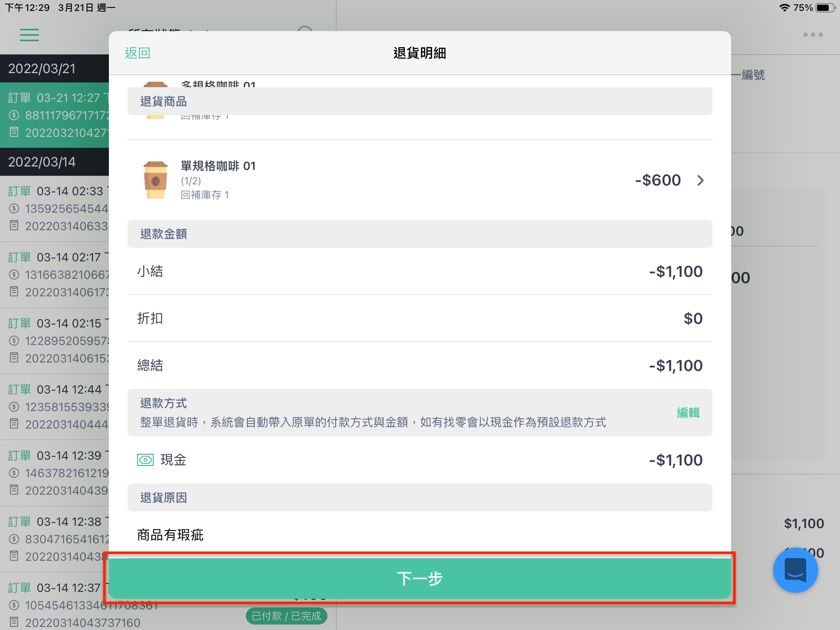The image size is (840, 630).
Task: Tap the receipt icon beside 202203140444
Action: click(x=14, y=424)
